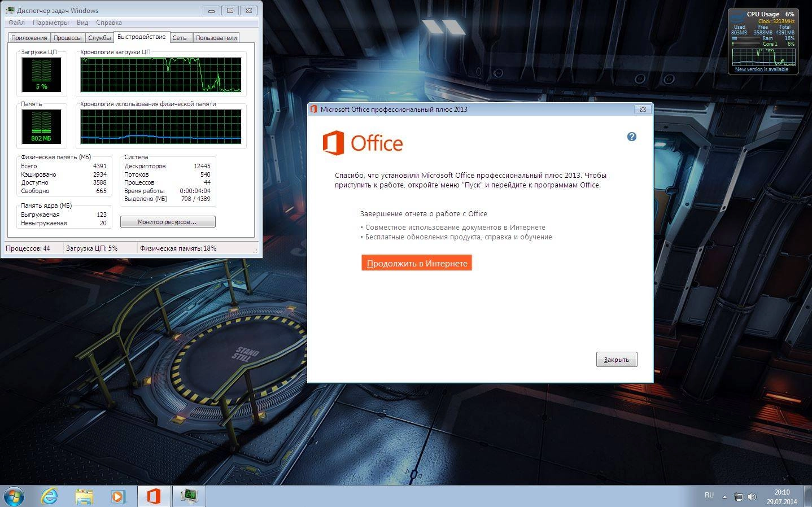
Task: Click the Доступно 3588 row
Action: click(x=64, y=182)
